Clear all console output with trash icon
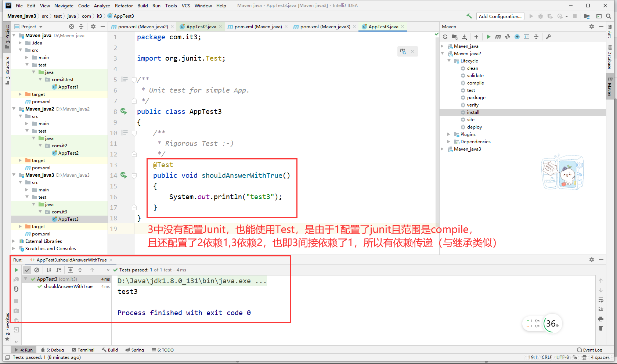The width and height of the screenshot is (617, 364). 601,328
